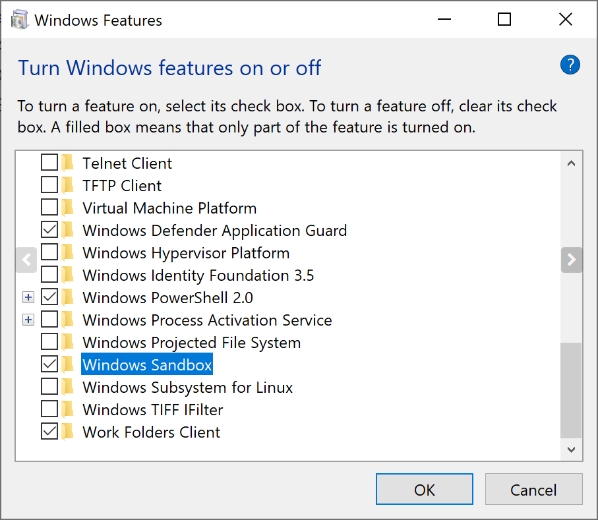Select the Windows Identity Foundation 3.5 label
This screenshot has width=598, height=520.
198,275
